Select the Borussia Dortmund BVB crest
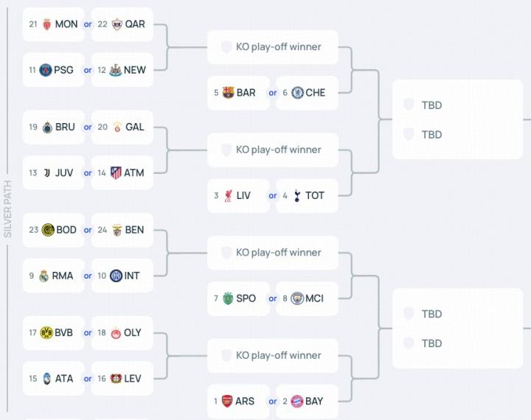This screenshot has width=531, height=420. pos(46,333)
